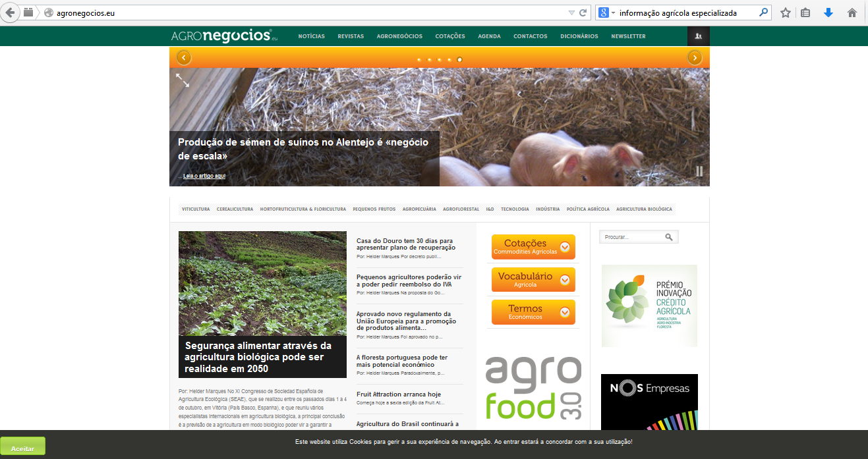Open the "A floresta portuguesa" article
The image size is (868, 459).
coord(402,361)
